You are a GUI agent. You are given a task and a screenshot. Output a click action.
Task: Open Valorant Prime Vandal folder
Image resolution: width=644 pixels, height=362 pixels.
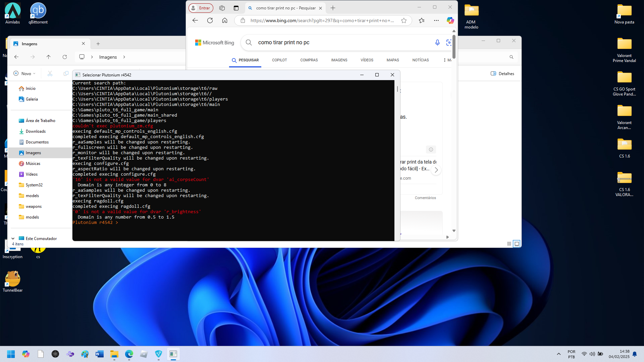pos(624,50)
